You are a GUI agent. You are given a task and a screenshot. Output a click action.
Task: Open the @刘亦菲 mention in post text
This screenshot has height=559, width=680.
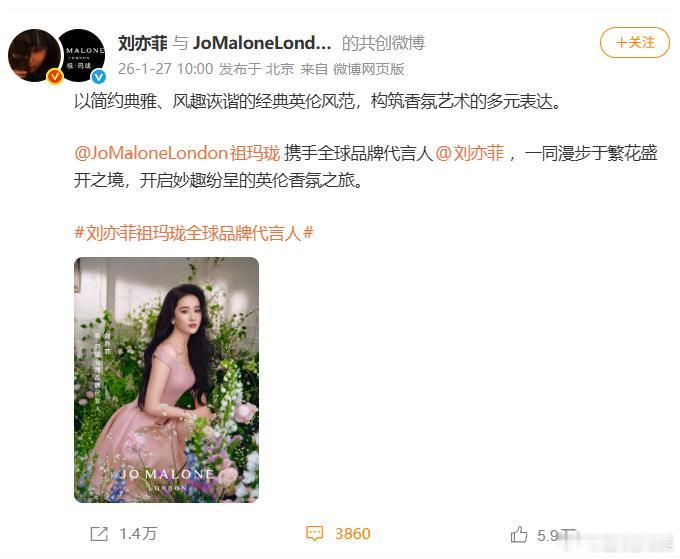470,153
